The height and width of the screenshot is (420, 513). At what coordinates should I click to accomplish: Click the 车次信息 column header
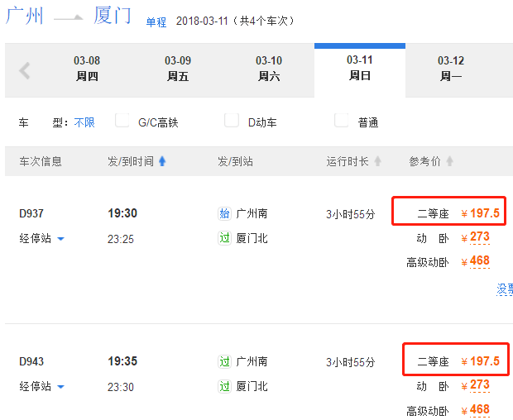(41, 161)
